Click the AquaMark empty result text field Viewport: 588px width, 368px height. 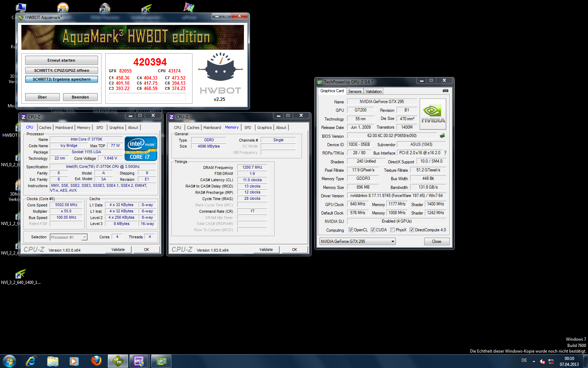coord(147,97)
